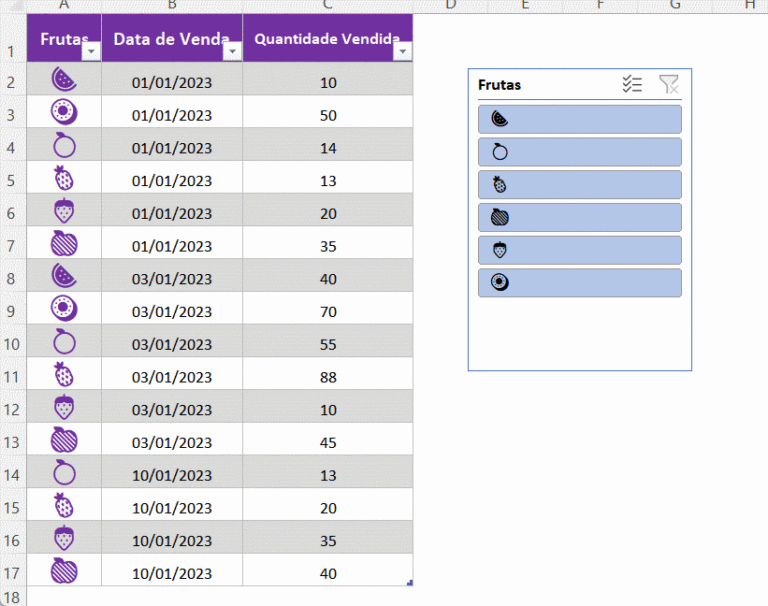768x606 pixels.
Task: Choose the pineapple slicer item
Action: tap(580, 184)
